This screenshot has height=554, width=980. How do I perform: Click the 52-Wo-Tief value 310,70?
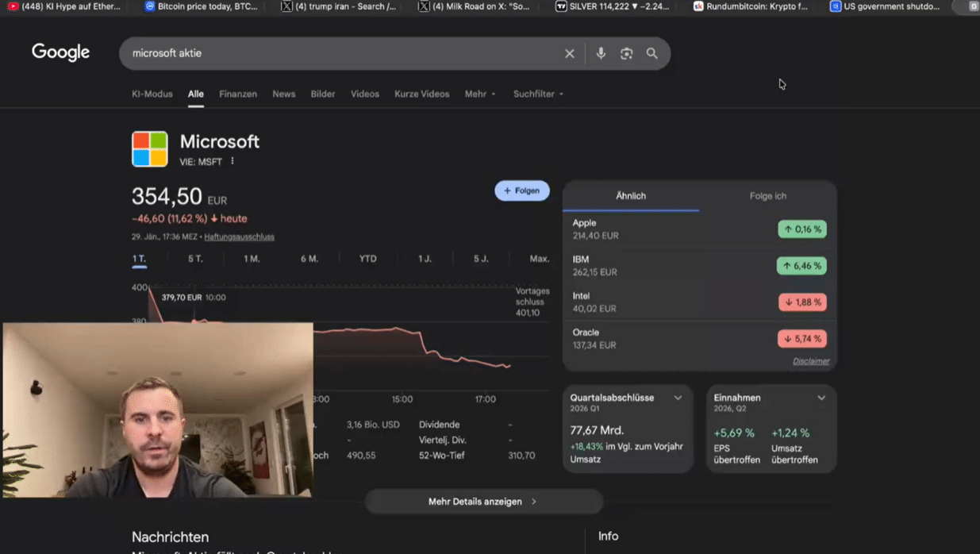tap(521, 456)
